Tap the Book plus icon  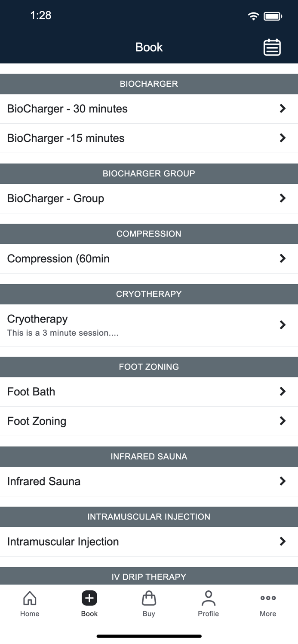(89, 598)
